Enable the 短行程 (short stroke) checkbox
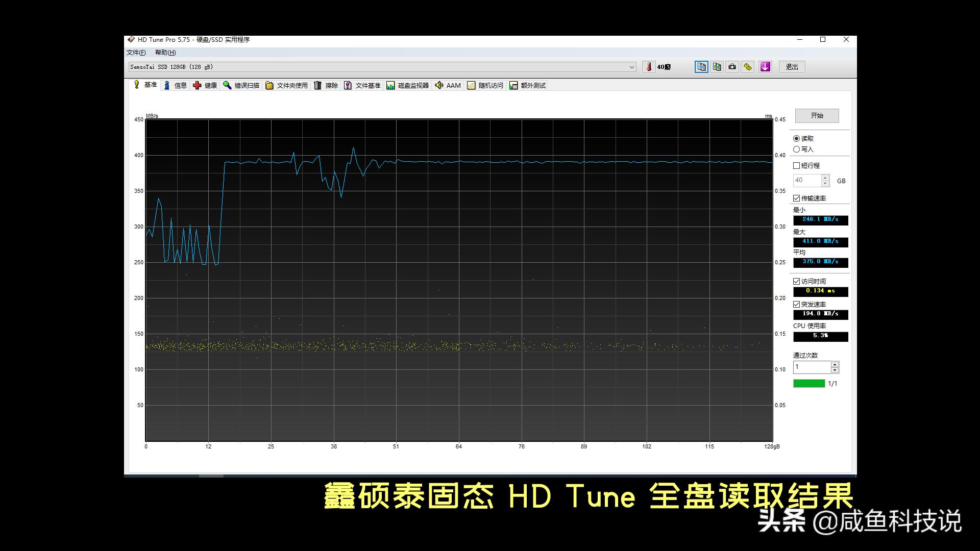Screen dimensions: 980x551 point(796,165)
